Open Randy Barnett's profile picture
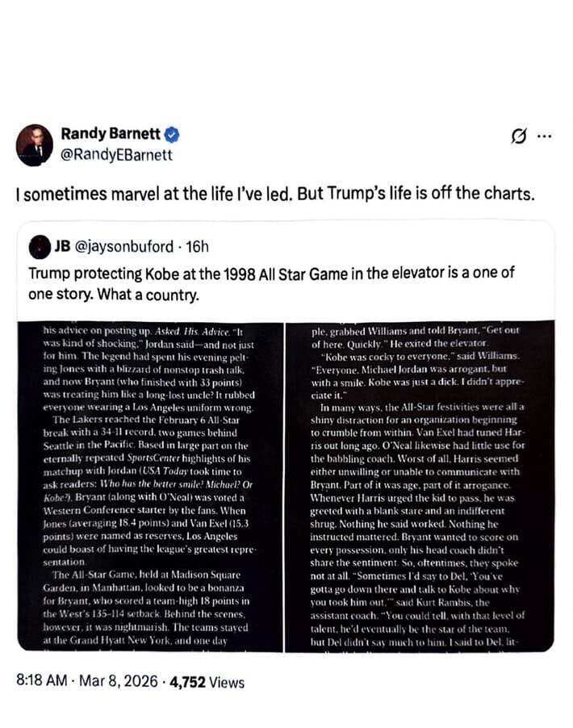Viewport: 573px width, 728px height. [35, 144]
